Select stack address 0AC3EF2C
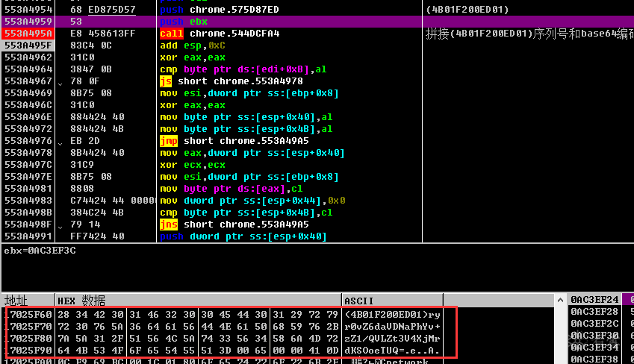The image size is (634, 364). (x=594, y=324)
